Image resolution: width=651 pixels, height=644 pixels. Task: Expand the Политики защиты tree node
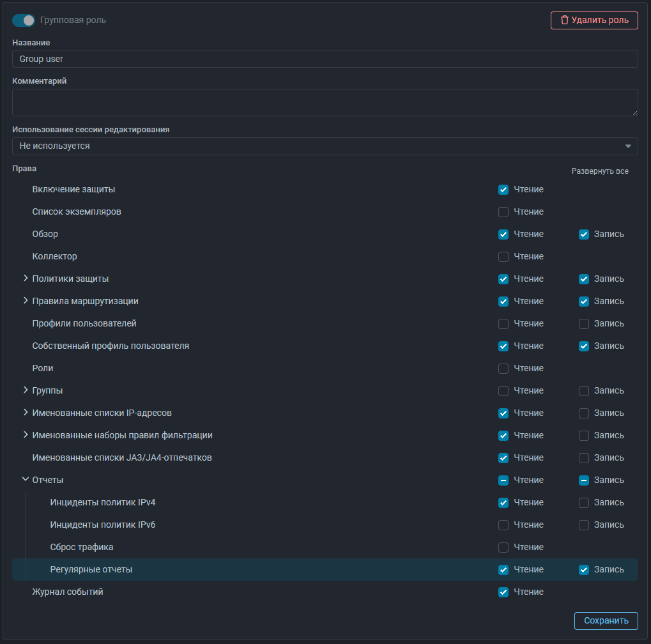pyautogui.click(x=26, y=279)
